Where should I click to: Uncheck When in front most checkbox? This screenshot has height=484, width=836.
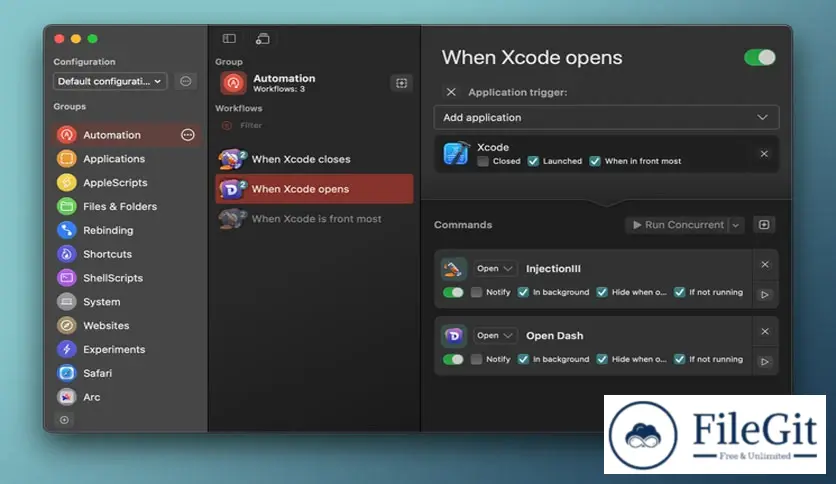(x=595, y=161)
